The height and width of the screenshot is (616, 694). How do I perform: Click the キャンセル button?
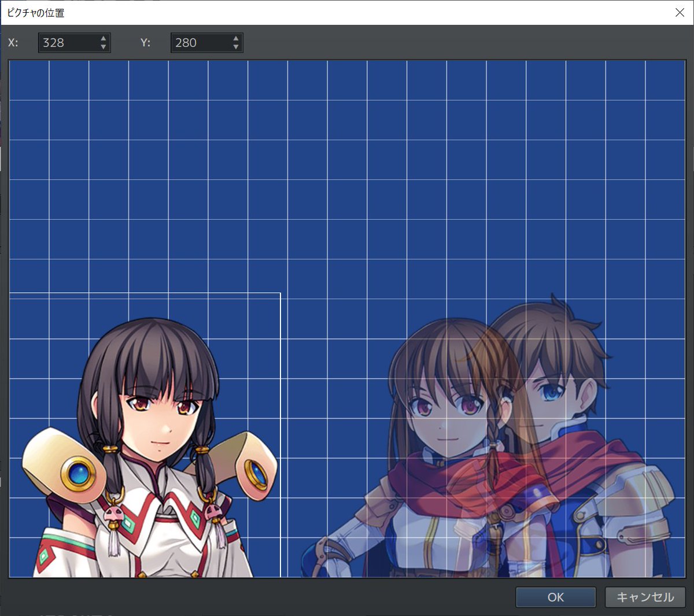click(645, 597)
